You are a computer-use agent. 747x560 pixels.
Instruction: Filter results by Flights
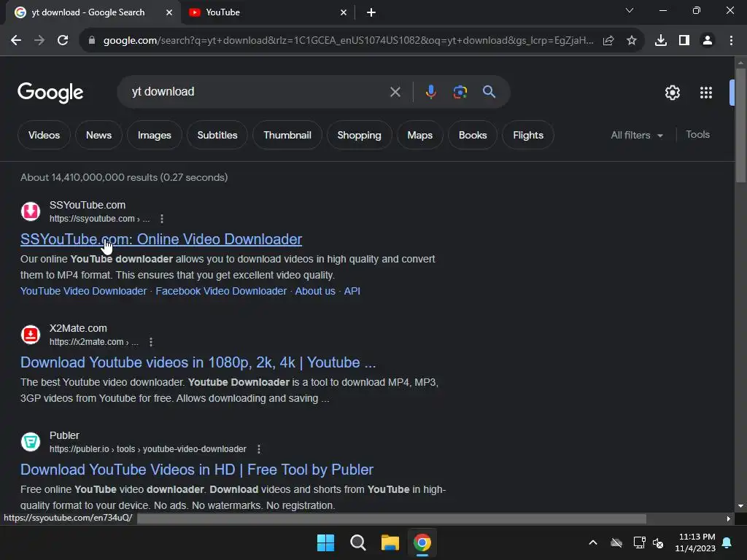528,135
